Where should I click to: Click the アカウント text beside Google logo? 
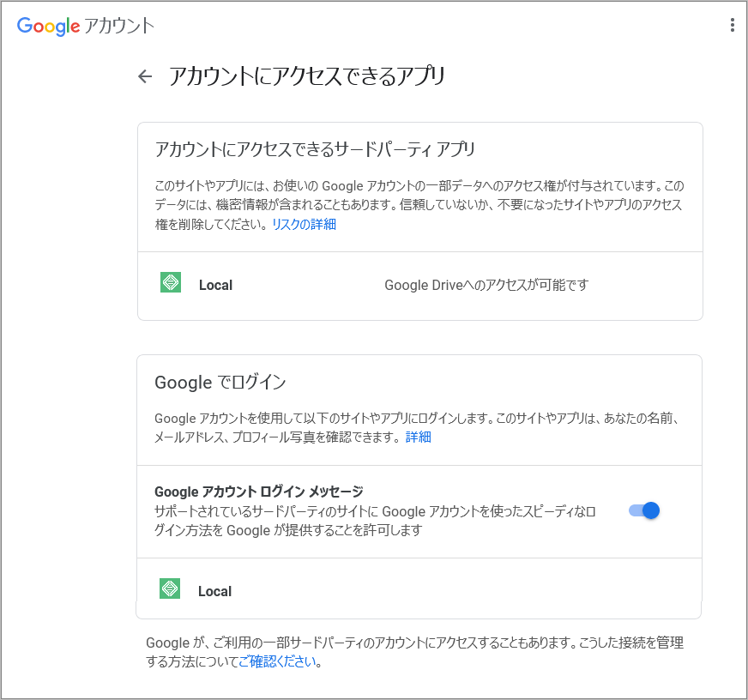[x=119, y=26]
